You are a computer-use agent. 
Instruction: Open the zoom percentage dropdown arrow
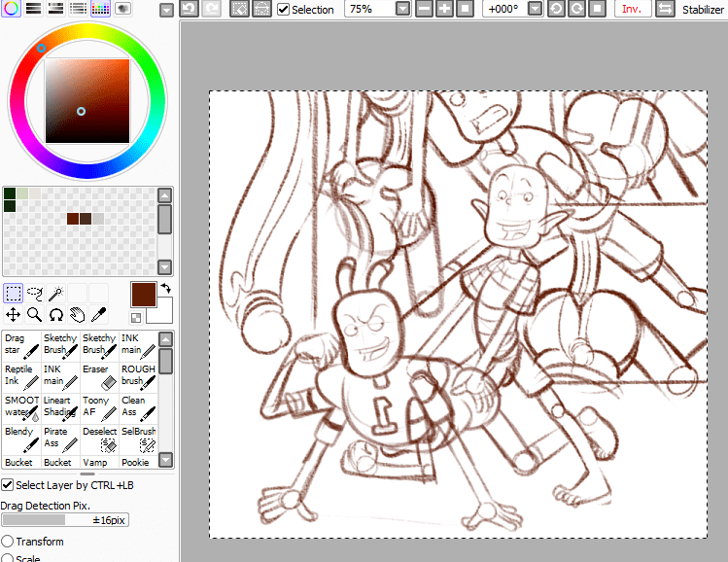coord(403,9)
